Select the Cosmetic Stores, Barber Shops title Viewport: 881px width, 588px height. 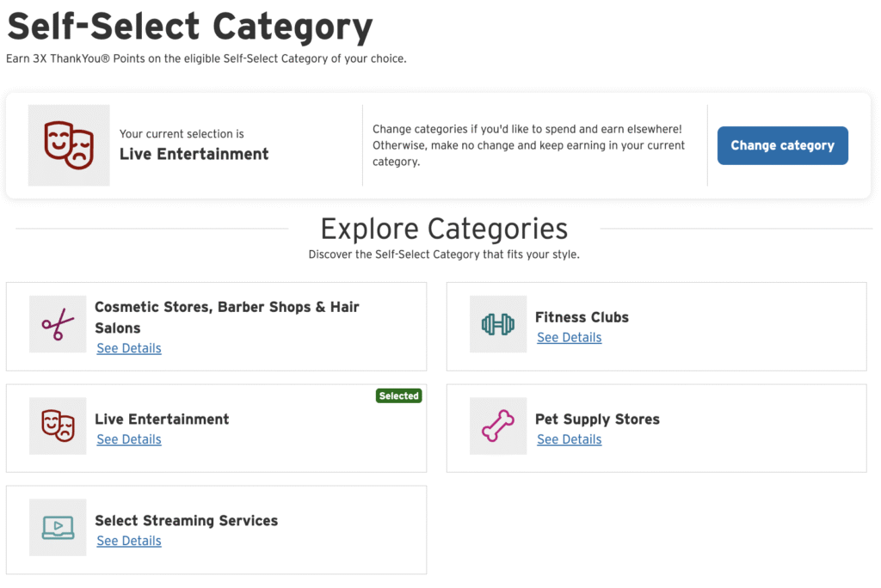(x=226, y=308)
